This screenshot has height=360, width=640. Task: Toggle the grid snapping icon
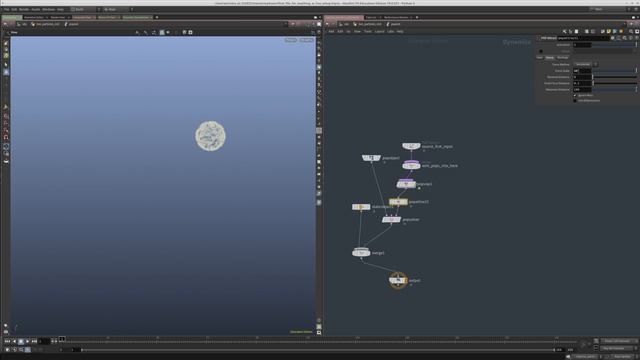click(x=6, y=116)
